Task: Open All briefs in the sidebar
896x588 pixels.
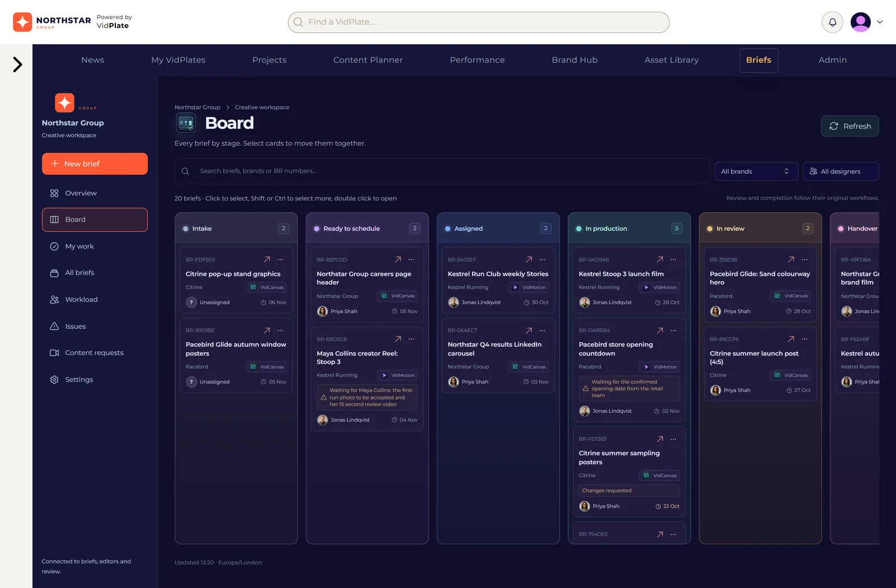Action: click(x=95, y=273)
